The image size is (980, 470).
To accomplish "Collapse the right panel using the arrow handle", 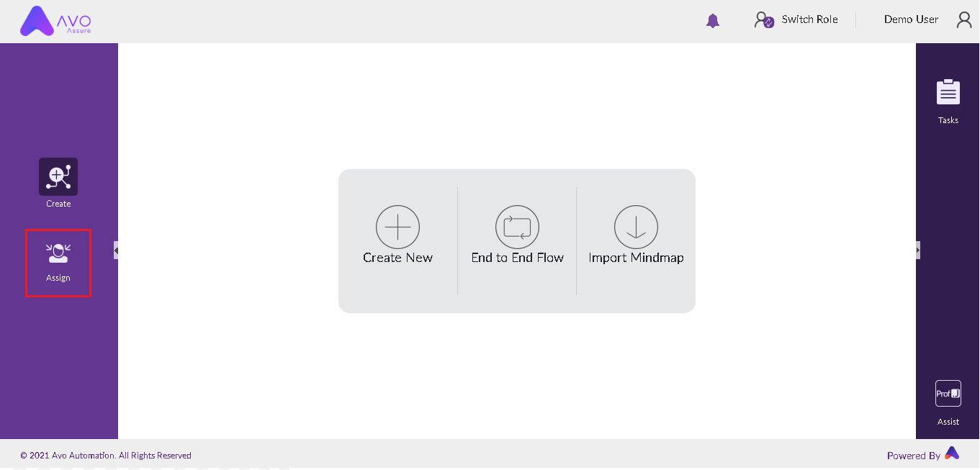I will pos(917,250).
